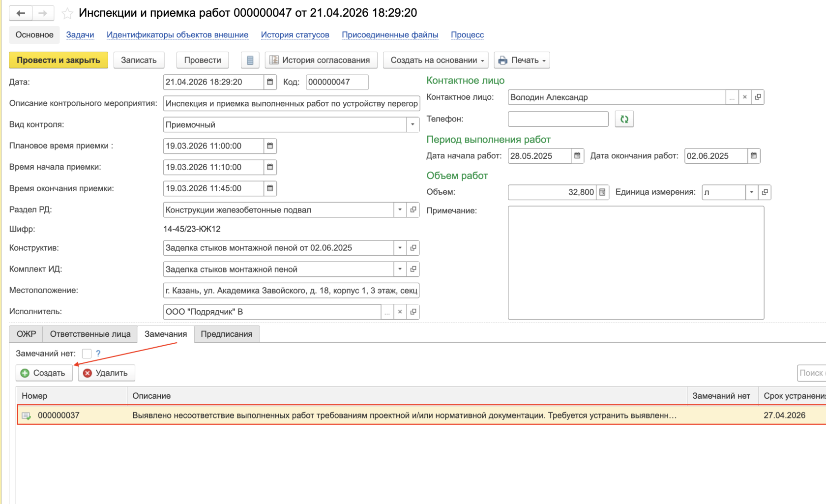826x504 pixels.
Task: Go forward with the right arrow button
Action: pos(43,13)
